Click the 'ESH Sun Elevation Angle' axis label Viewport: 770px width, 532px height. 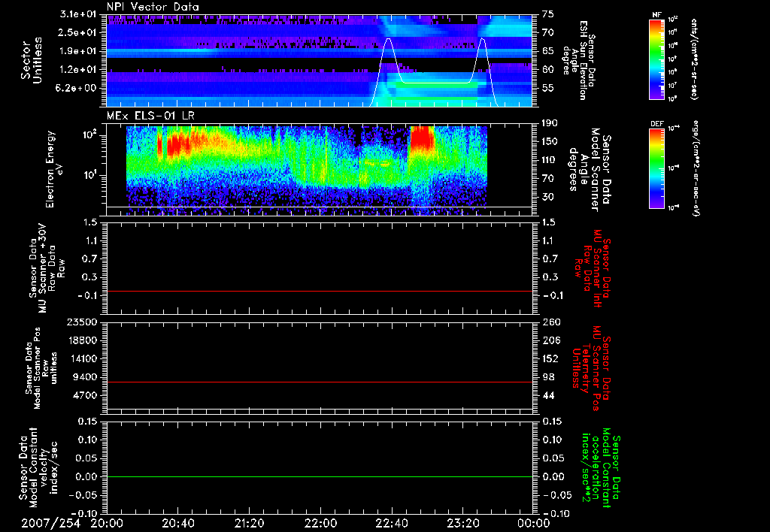click(x=579, y=60)
